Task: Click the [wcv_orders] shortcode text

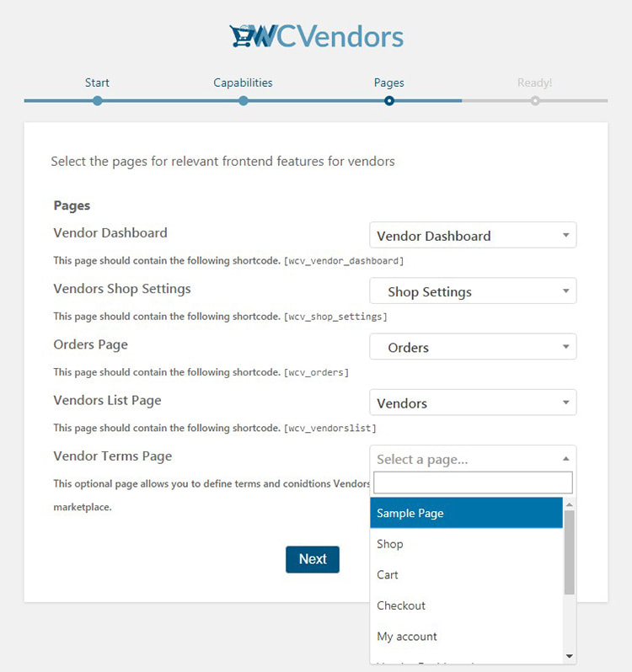Action: 317,372
